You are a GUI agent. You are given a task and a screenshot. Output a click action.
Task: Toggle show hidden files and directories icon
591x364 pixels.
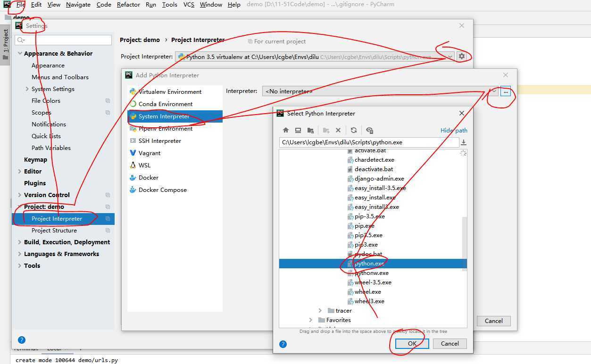click(x=369, y=130)
